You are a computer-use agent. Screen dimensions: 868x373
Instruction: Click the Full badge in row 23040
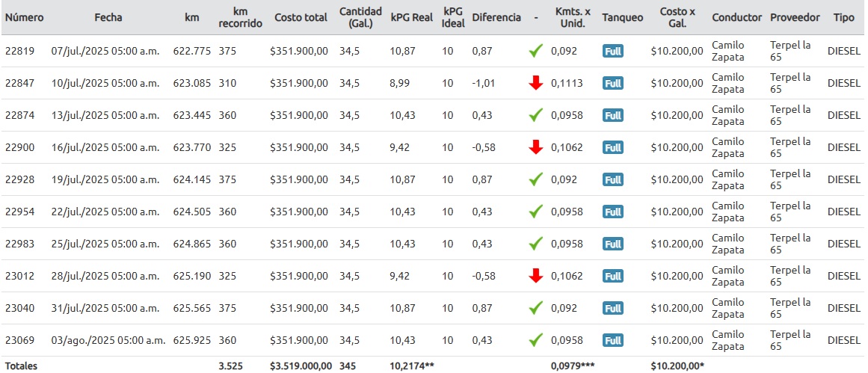[x=613, y=308]
